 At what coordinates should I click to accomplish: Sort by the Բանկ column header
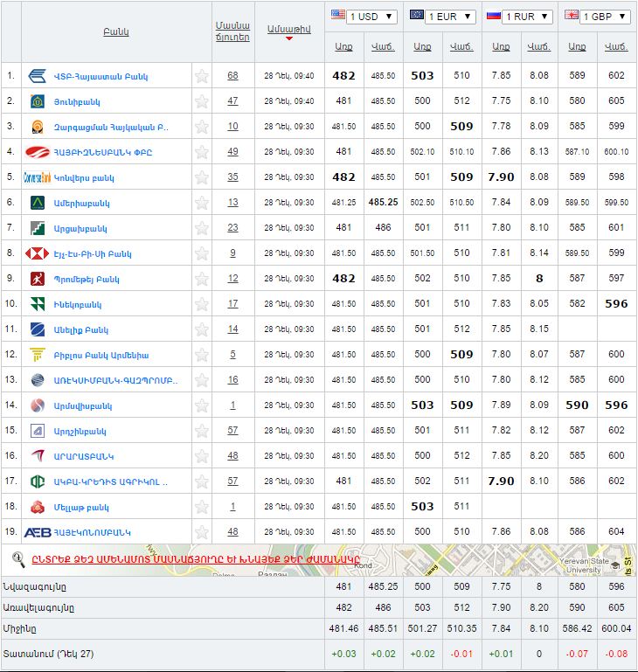[x=115, y=31]
